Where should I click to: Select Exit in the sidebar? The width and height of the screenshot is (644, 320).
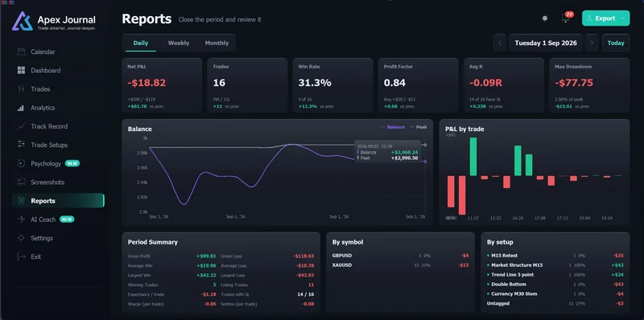(58, 256)
